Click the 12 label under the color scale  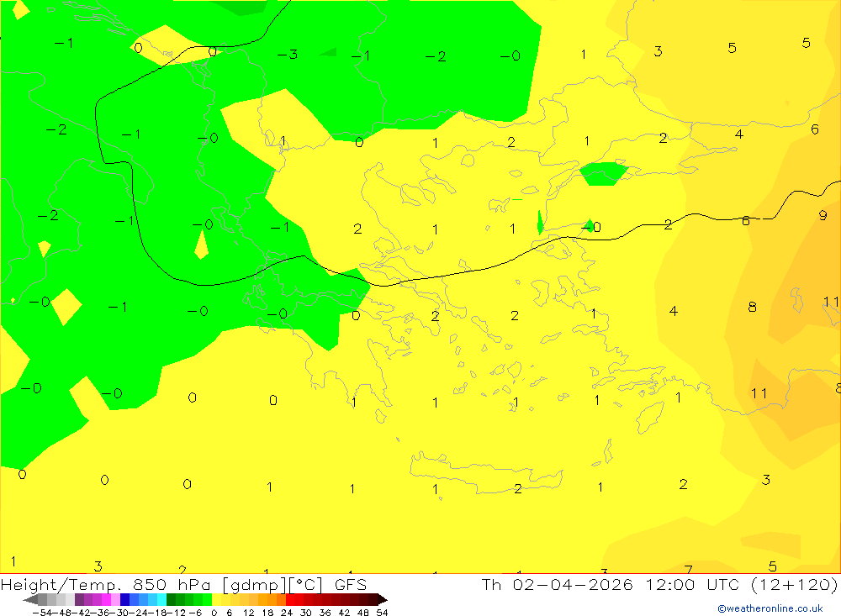pos(248,613)
